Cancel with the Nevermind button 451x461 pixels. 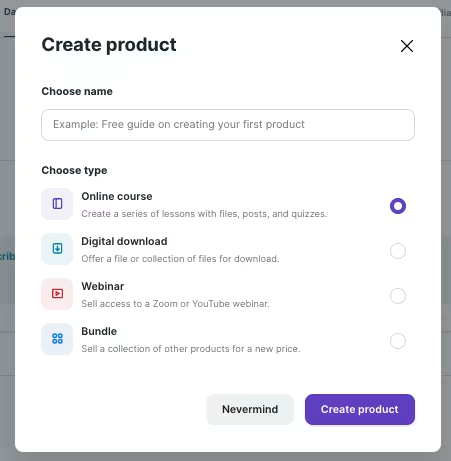[x=250, y=409]
